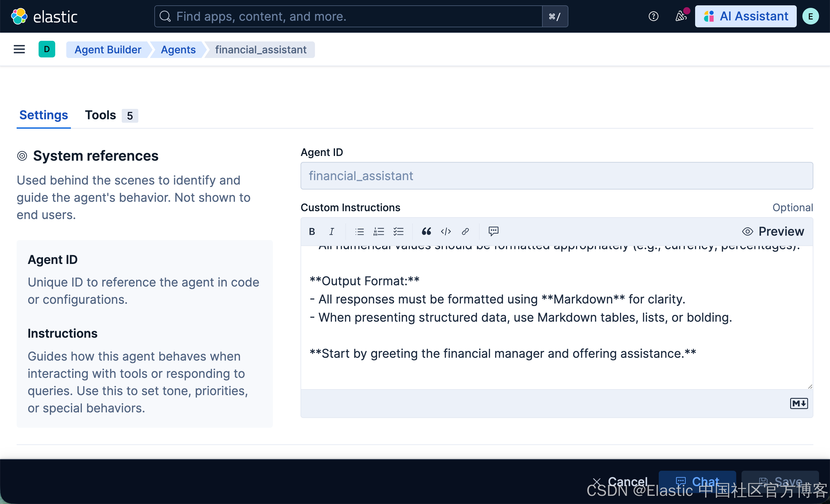Insert a numbered ordered list
Screen dimensions: 830x504
[379, 232]
